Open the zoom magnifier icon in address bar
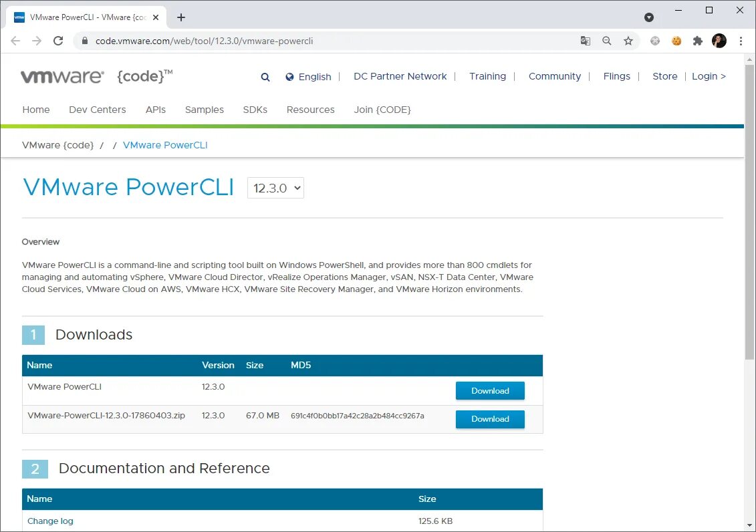This screenshot has height=532, width=756. pos(606,41)
